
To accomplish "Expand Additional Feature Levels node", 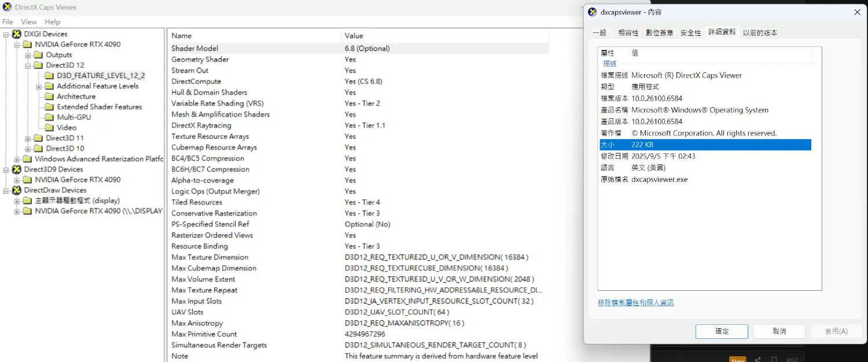I will coord(39,86).
